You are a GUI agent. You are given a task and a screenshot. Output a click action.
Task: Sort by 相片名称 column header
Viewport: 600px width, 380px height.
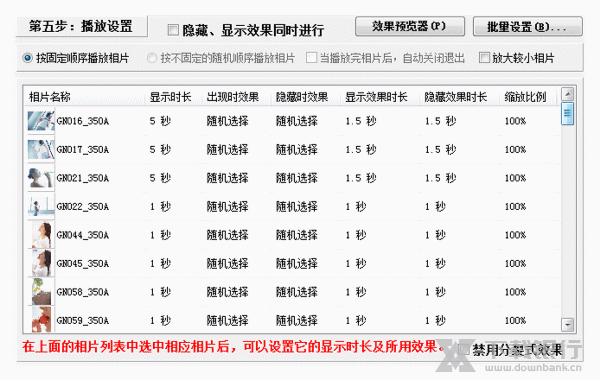tap(50, 97)
